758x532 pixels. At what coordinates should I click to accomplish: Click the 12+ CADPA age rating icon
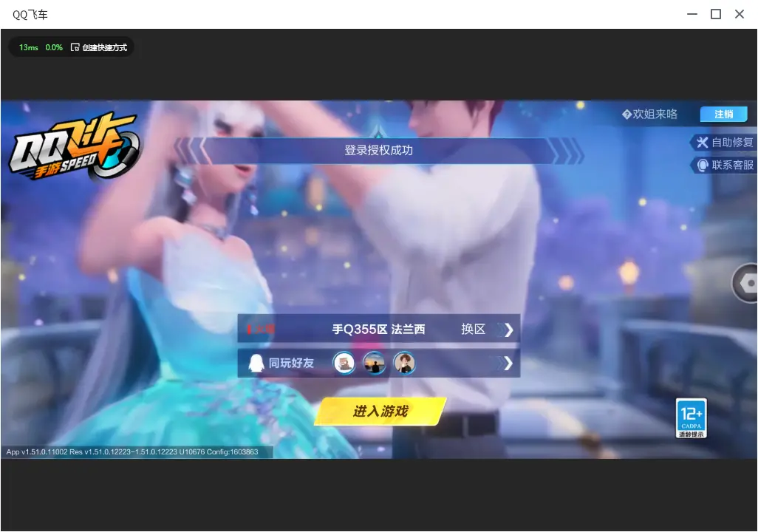[x=692, y=418]
